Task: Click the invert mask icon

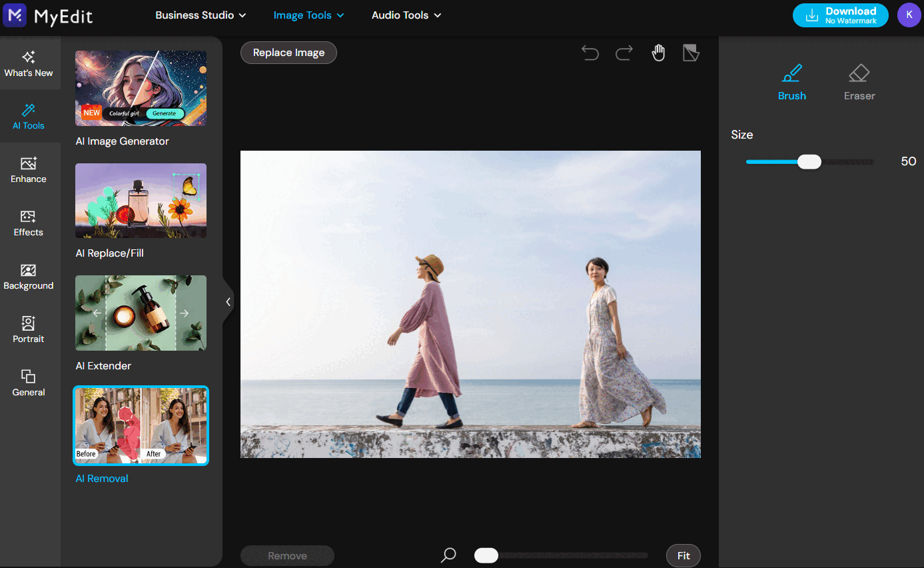Action: (691, 52)
